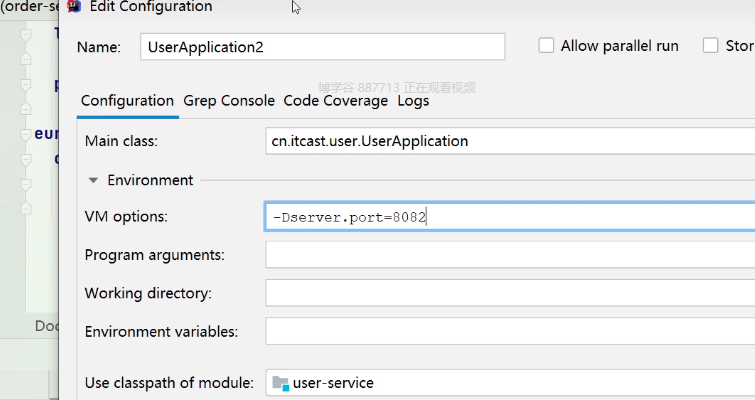Click the order-service editor tab behind dialog
The width and height of the screenshot is (755, 400).
pyautogui.click(x=30, y=7)
